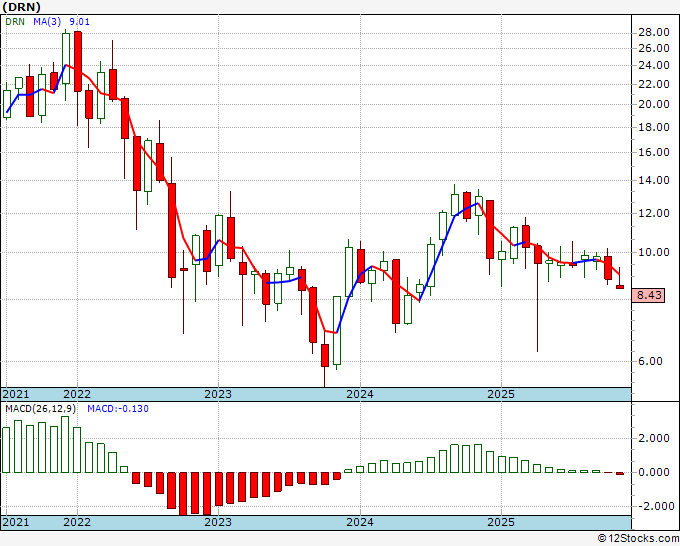Click 2023 on the MACD panel time axis
This screenshot has width=680, height=546.
pyautogui.click(x=218, y=522)
